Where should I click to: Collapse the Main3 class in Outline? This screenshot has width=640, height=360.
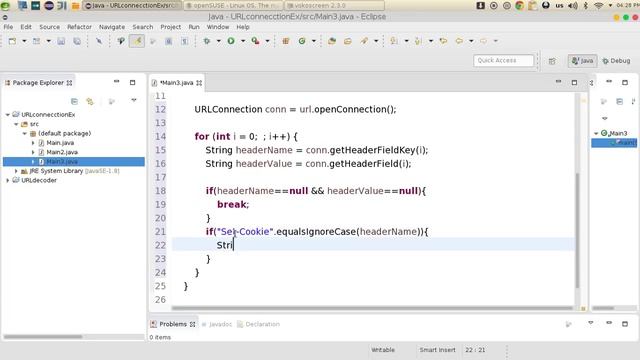pyautogui.click(x=596, y=133)
